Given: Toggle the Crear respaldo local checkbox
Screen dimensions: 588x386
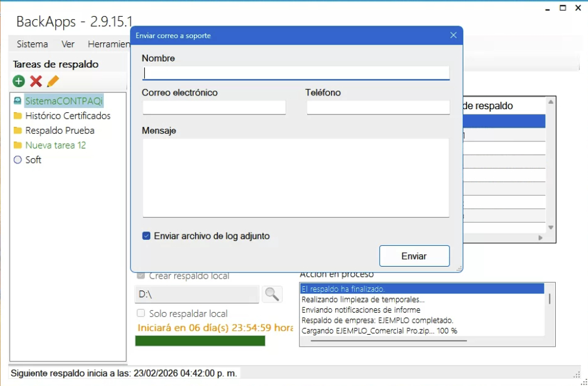Looking at the screenshot, I should click(x=141, y=276).
